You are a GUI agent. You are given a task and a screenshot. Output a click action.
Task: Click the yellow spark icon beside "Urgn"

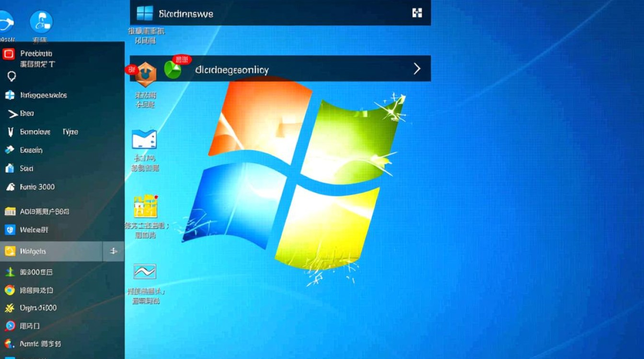pyautogui.click(x=10, y=308)
